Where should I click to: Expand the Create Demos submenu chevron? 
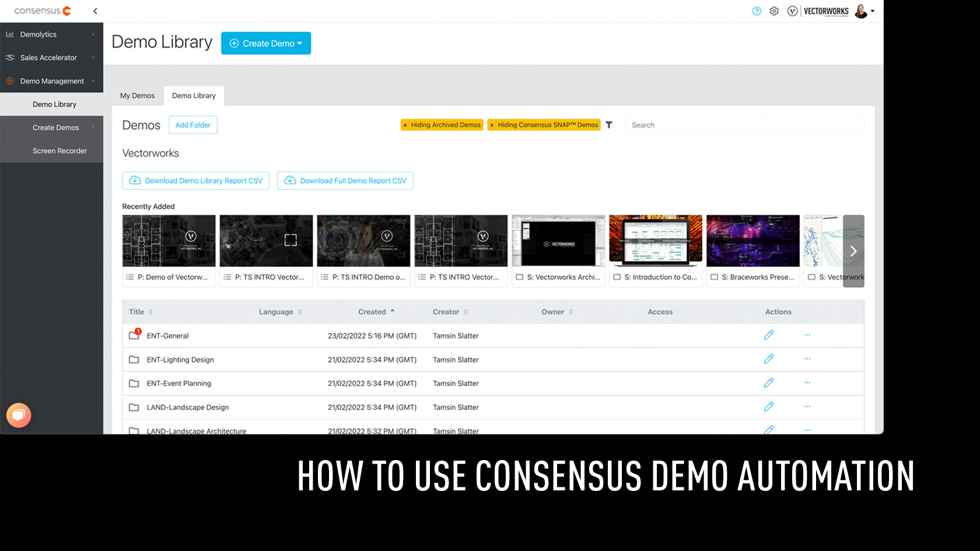click(x=93, y=127)
